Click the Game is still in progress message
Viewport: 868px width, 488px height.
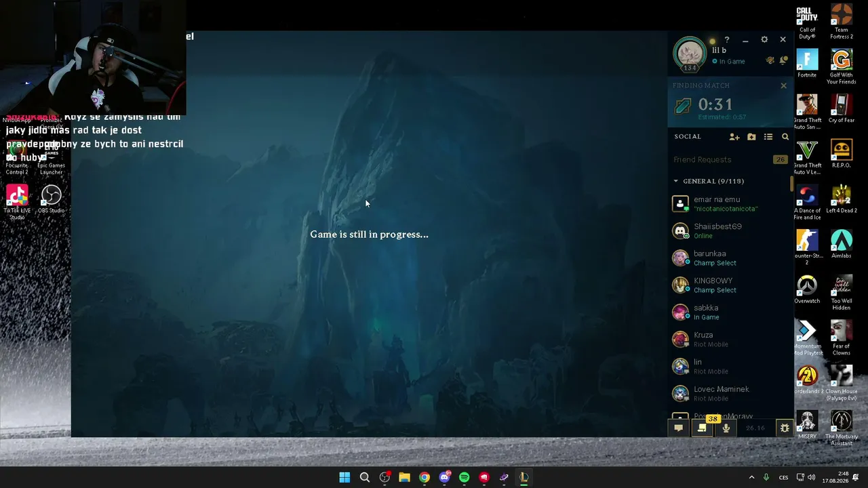pyautogui.click(x=369, y=235)
